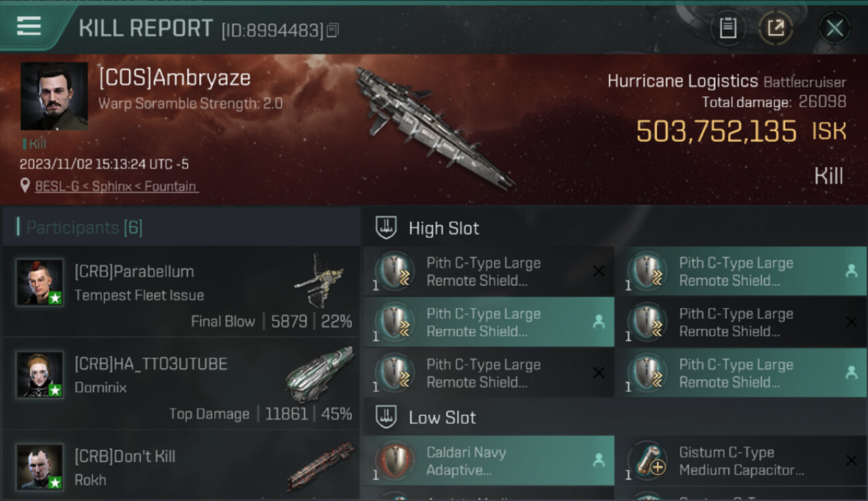This screenshot has width=868, height=501.
Task: Select the Hurricane Logistics ship image
Action: [433, 127]
